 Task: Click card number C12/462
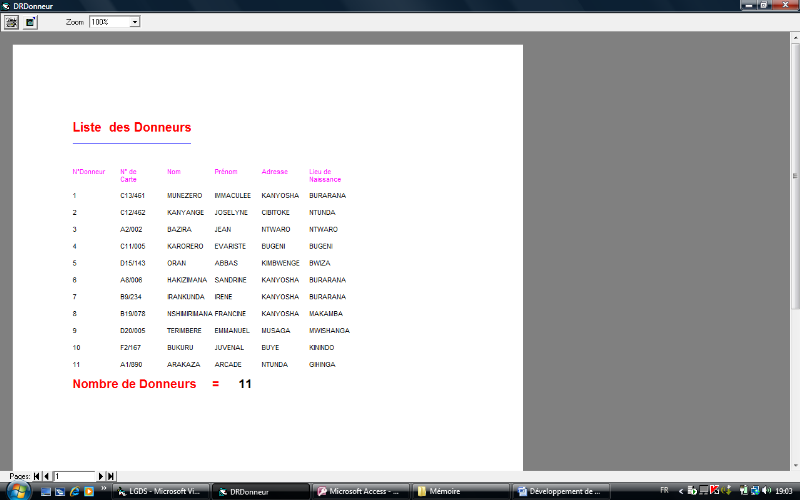pos(133,212)
